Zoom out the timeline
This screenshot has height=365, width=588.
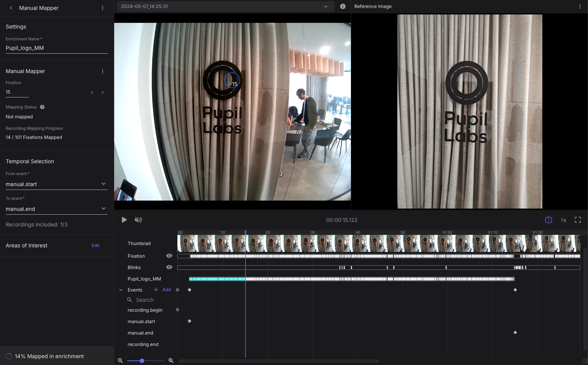[x=120, y=360]
